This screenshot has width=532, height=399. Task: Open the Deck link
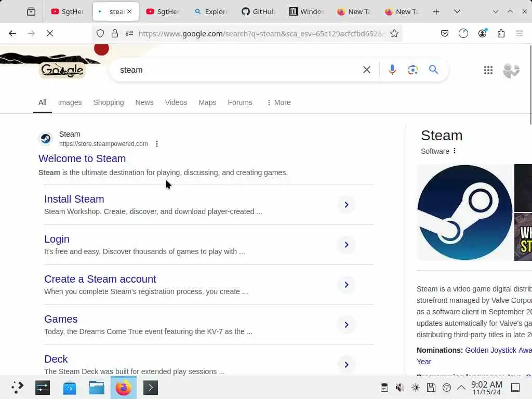56,360
